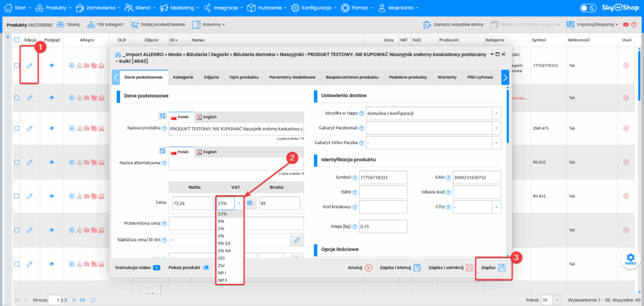Viewport: 644px width, 306px height.
Task: Select 8% from the VAT dropdown list
Action: pyautogui.click(x=221, y=221)
